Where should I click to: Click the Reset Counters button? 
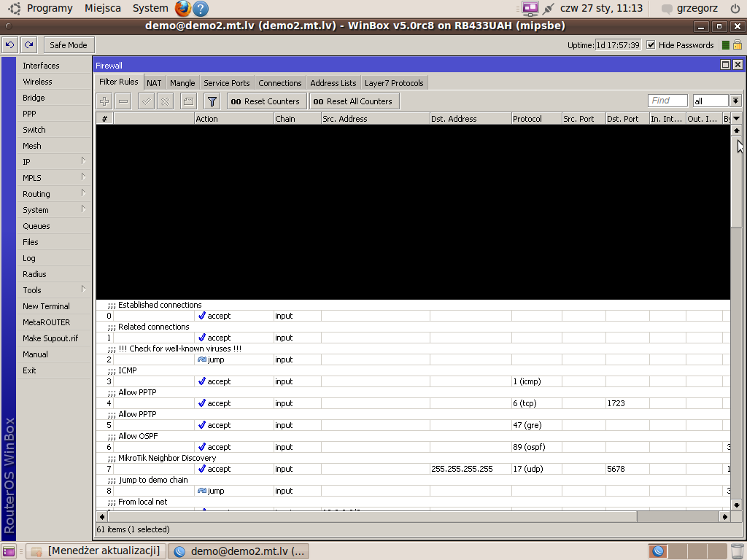pyautogui.click(x=266, y=101)
